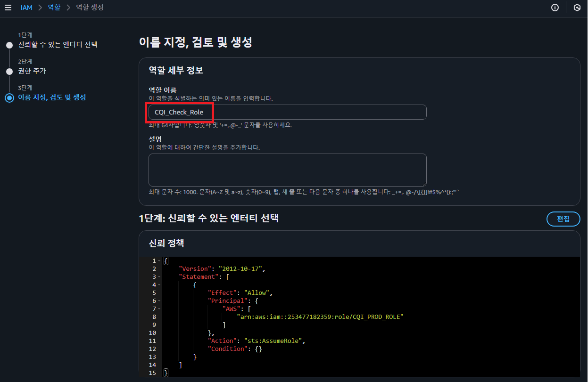The width and height of the screenshot is (588, 382).
Task: Navigate to IAM via the breadcrumb
Action: coord(26,7)
